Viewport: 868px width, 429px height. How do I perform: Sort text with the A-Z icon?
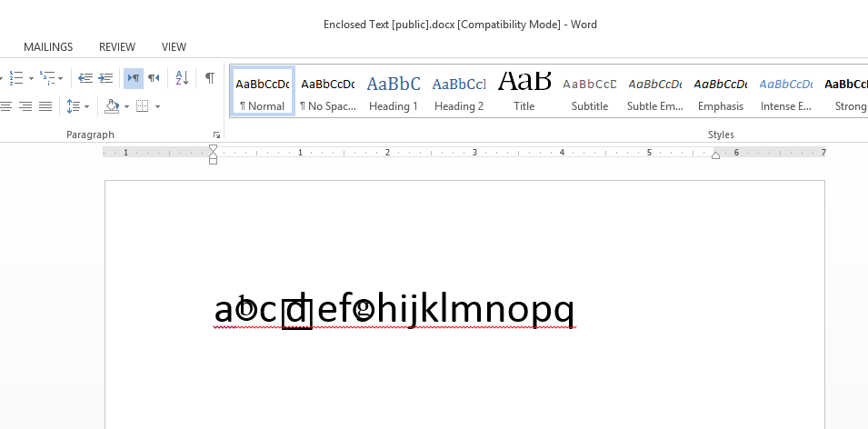[x=182, y=78]
